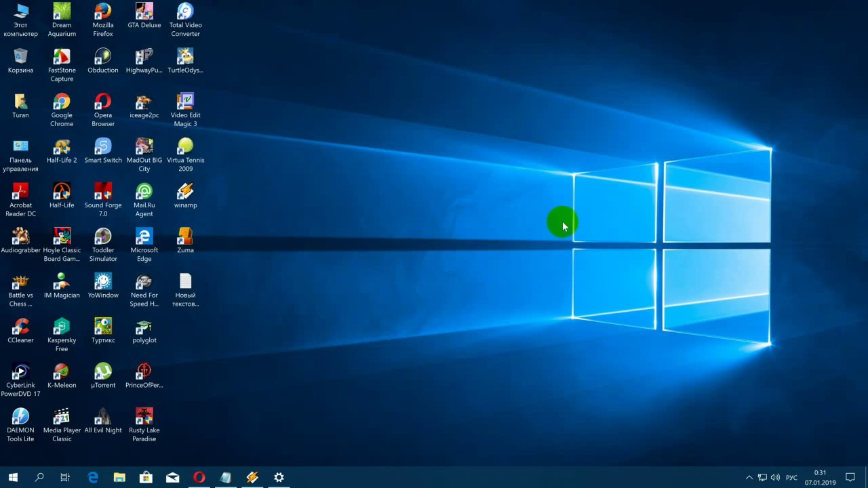Screen dimensions: 868x488
Task: Open taskbar search magnifier
Action: [x=39, y=477]
